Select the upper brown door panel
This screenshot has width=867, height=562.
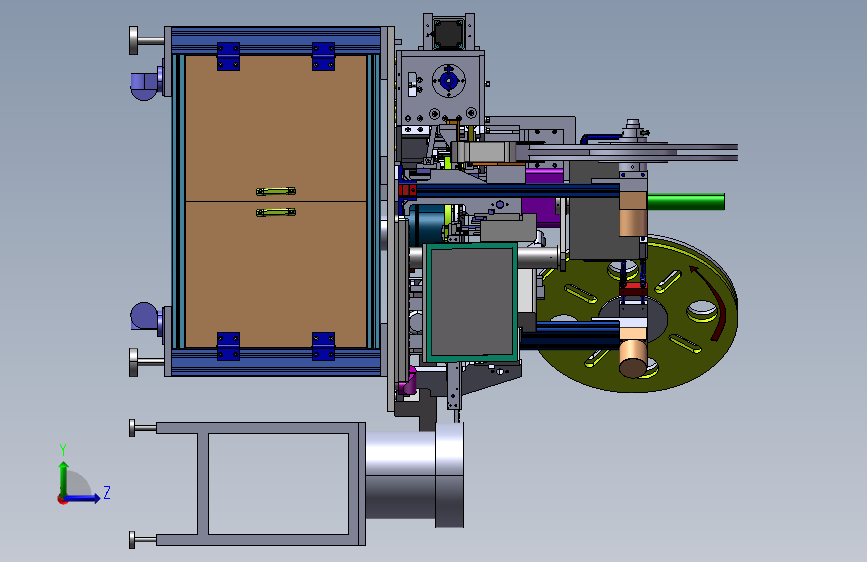tap(275, 128)
